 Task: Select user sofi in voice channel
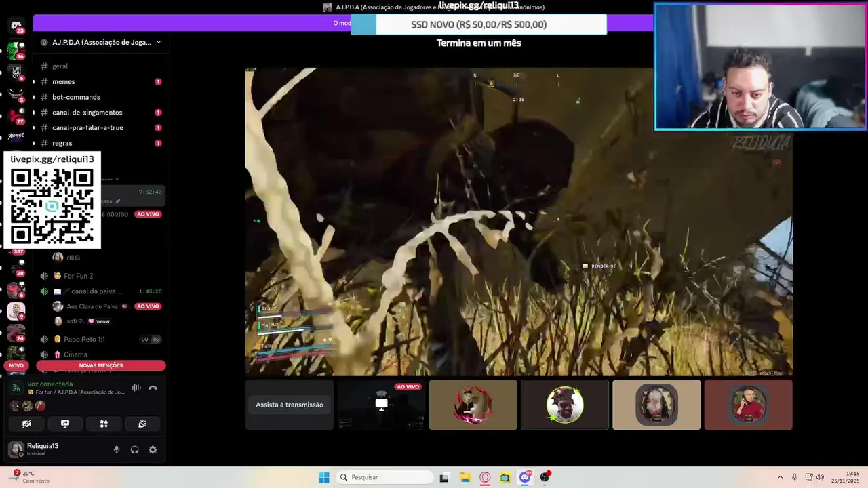point(75,321)
